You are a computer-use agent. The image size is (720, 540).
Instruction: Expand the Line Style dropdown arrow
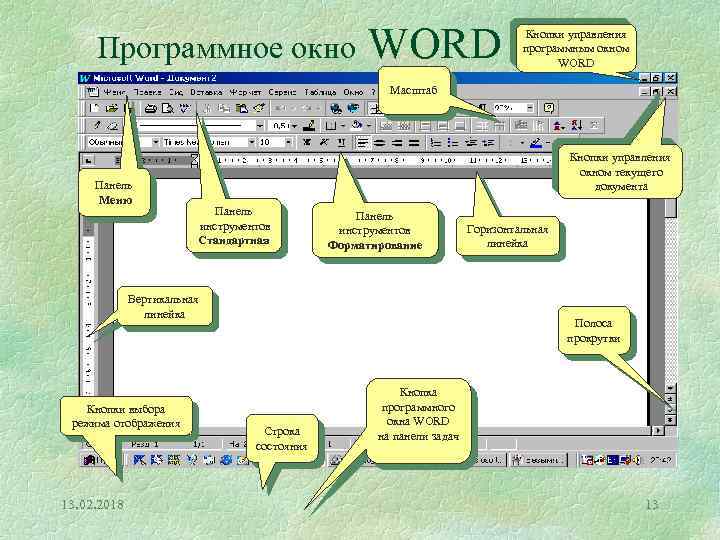pos(260,125)
